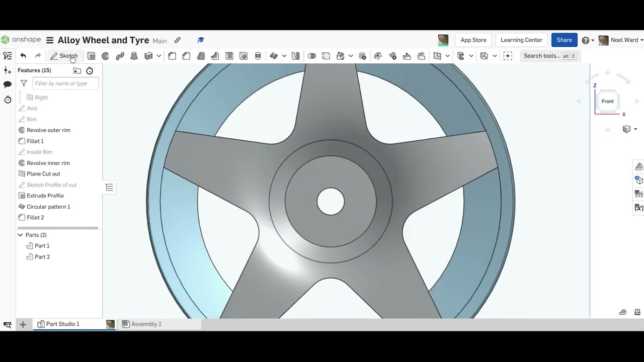Screen dimensions: 644x362
Task: Click the Front face of view cube
Action: pyautogui.click(x=607, y=101)
